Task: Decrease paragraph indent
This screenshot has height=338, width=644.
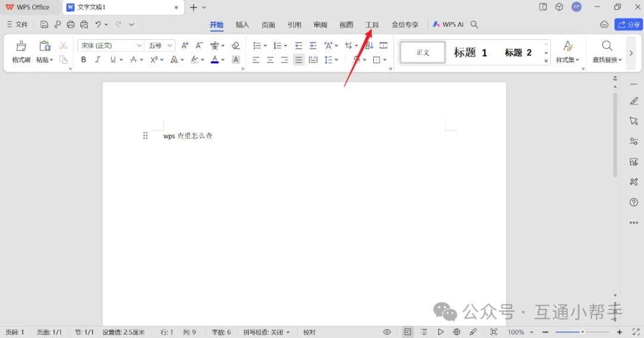Action: [299, 45]
